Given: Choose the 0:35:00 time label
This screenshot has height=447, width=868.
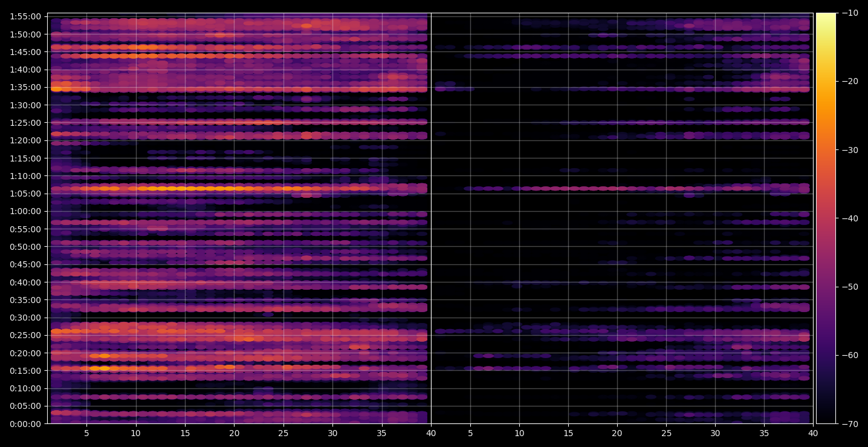Looking at the screenshot, I should click(x=25, y=299).
